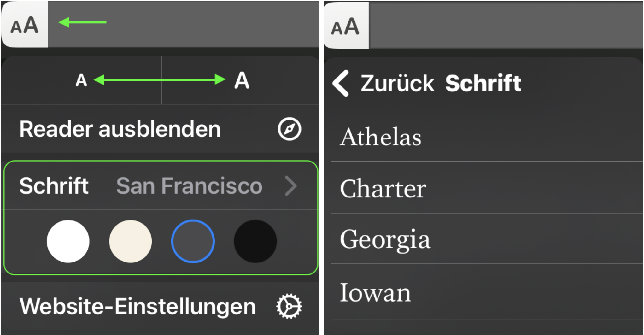
Task: Choose the dark gray background theme
Action: tap(193, 241)
